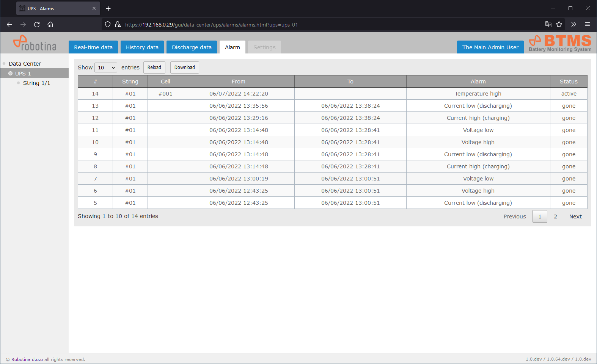
Task: Select String 1/1 in the sidebar
Action: (x=36, y=83)
